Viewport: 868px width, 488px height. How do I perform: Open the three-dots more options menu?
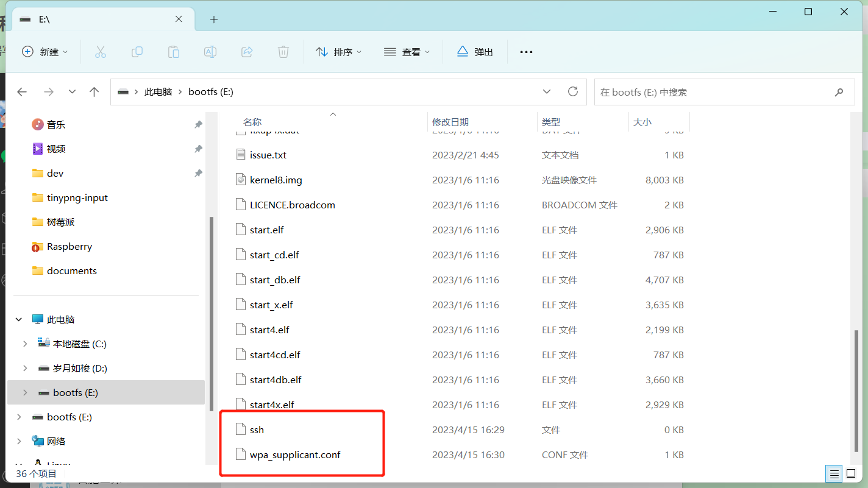pyautogui.click(x=526, y=52)
